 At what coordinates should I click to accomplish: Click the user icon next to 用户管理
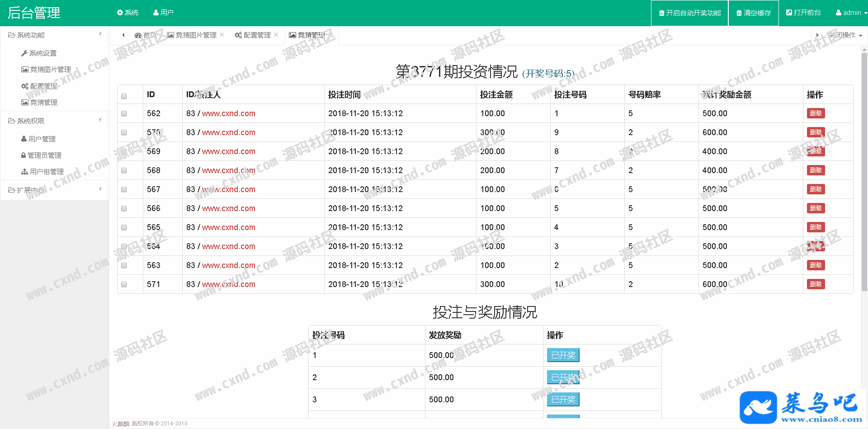(x=24, y=139)
